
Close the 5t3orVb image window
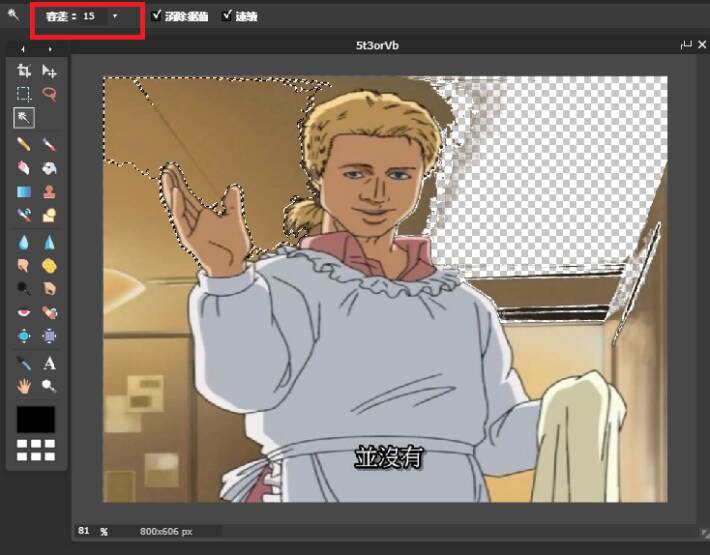click(x=702, y=44)
